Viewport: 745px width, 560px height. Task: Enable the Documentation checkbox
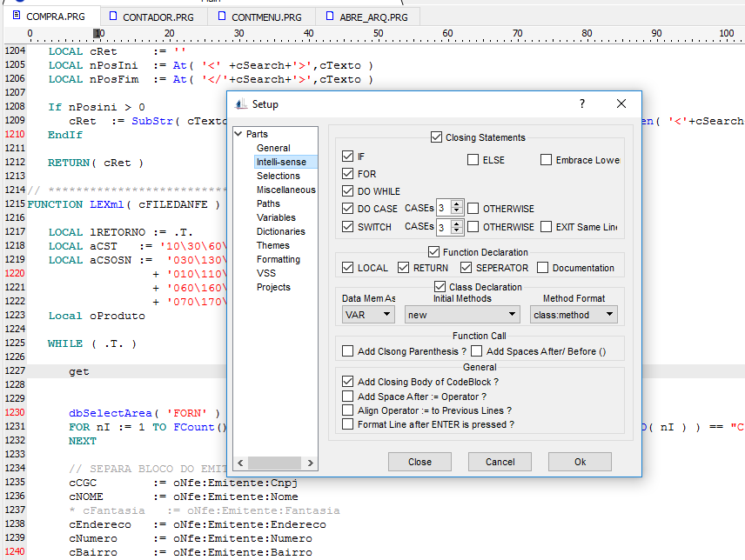[x=543, y=268]
